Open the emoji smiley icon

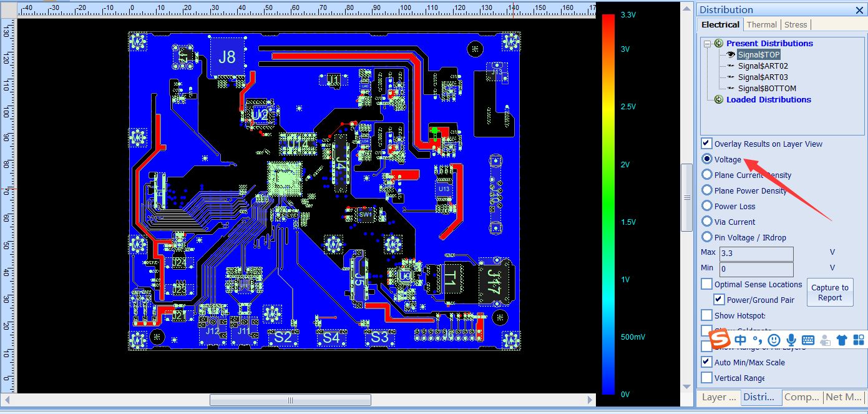(774, 340)
